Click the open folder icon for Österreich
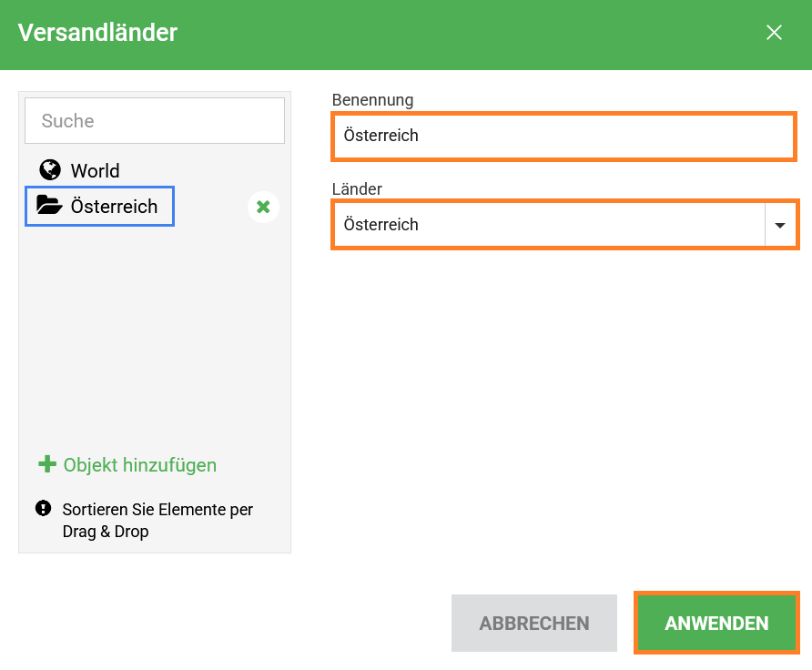 (49, 206)
